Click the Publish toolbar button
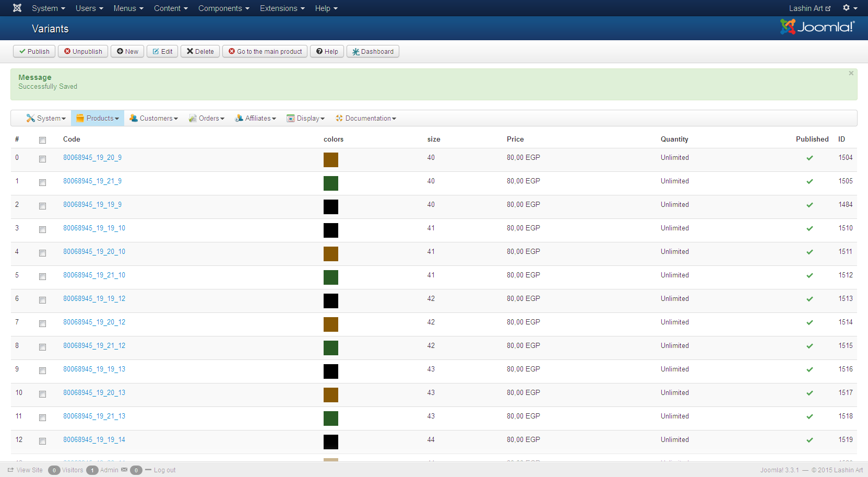 tap(34, 51)
